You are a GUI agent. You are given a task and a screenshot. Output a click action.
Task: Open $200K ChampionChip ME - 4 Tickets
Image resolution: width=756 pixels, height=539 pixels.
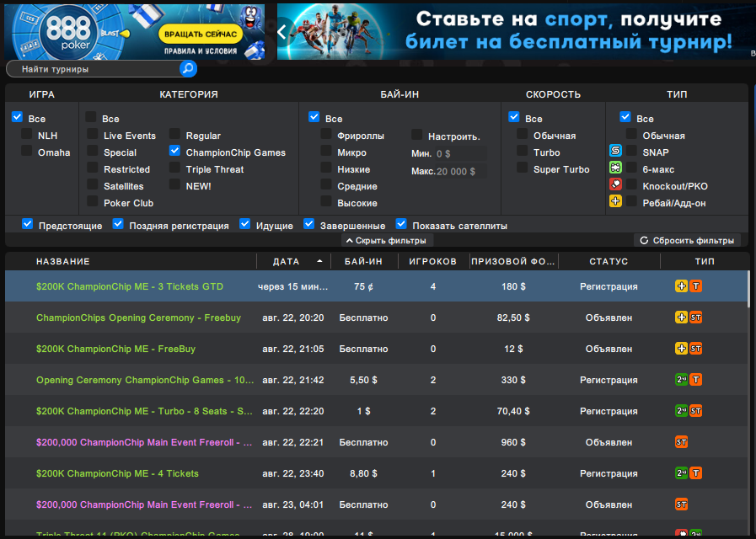tap(117, 473)
